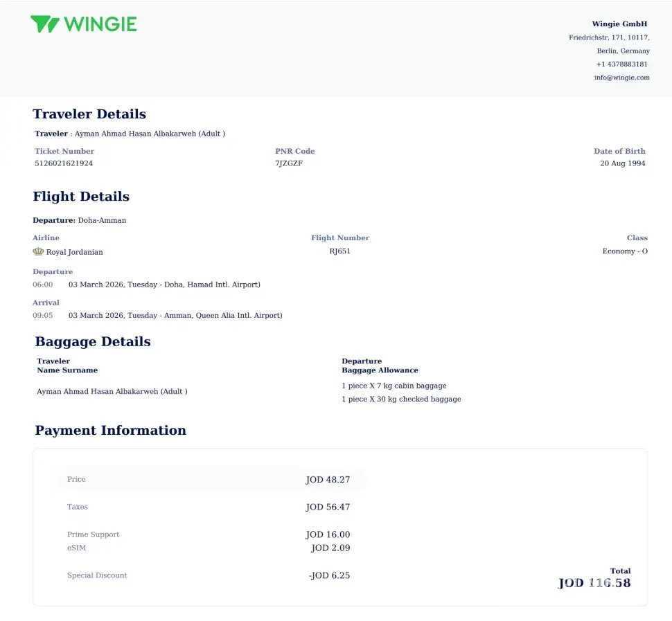Click the flight number RJ651
This screenshot has width=672, height=621.
pyautogui.click(x=339, y=251)
